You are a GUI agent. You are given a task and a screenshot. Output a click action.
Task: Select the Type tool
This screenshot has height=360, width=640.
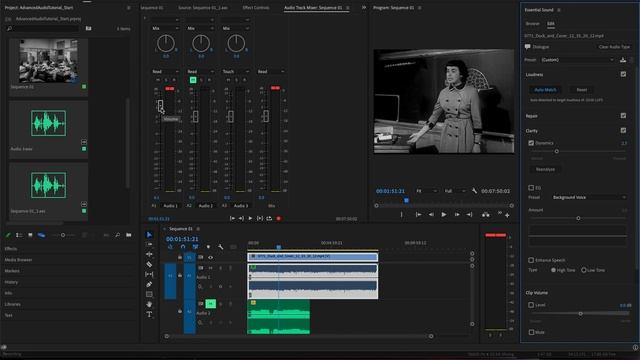pyautogui.click(x=149, y=314)
